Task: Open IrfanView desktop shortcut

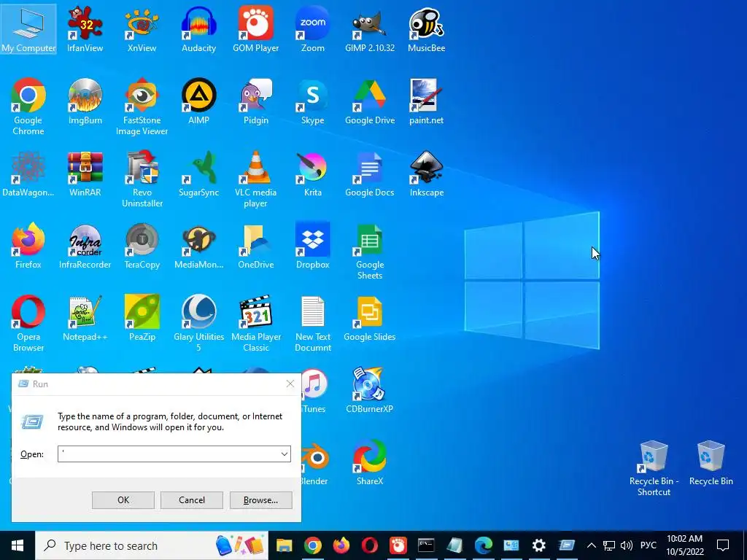Action: tap(85, 28)
